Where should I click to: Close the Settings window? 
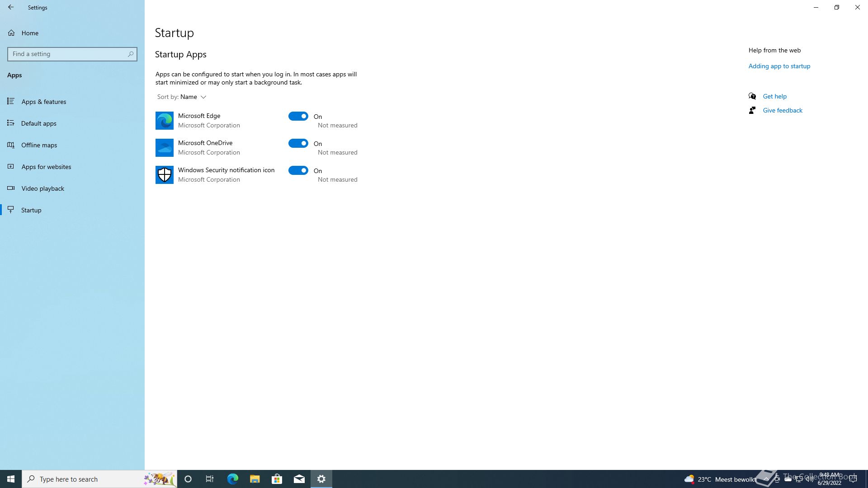pyautogui.click(x=858, y=7)
